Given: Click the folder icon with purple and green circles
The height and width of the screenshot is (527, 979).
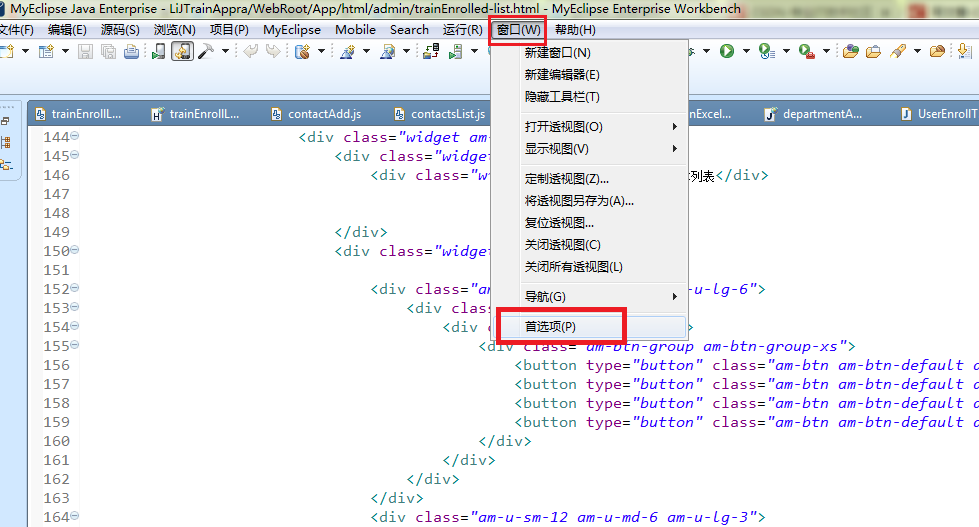Looking at the screenshot, I should click(850, 51).
